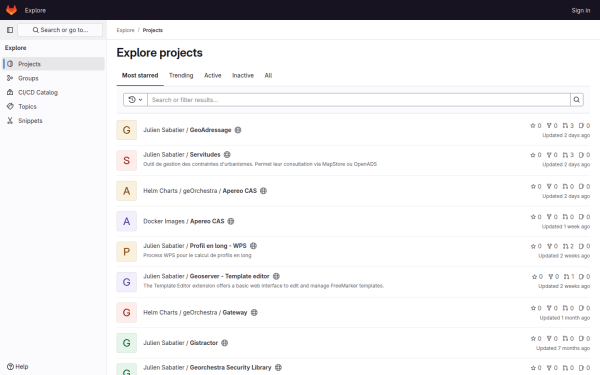Toggle the sidebar collapse icon
This screenshot has height=375, width=600.
[10, 30]
